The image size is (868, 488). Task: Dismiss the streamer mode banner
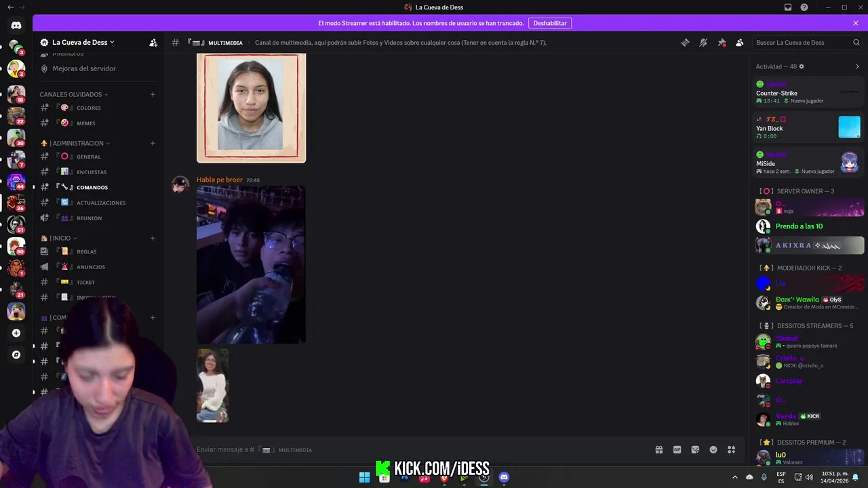[x=856, y=23]
